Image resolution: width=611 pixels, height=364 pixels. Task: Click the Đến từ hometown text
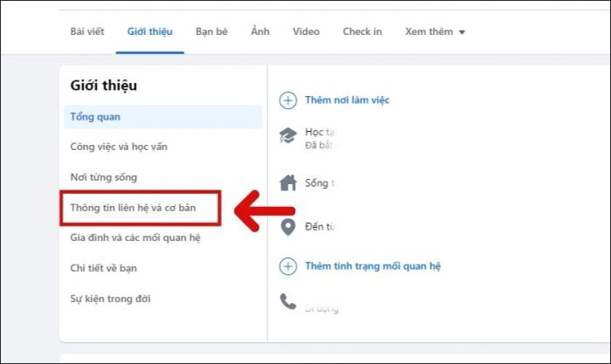320,227
